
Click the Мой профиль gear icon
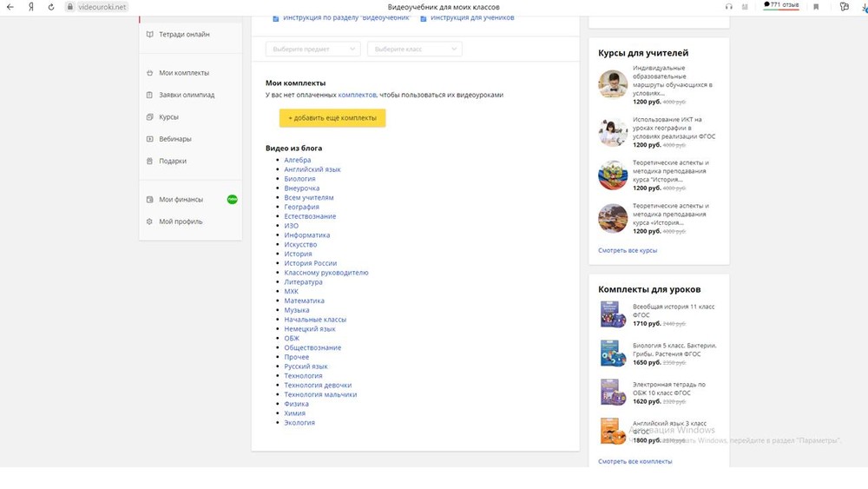click(150, 221)
